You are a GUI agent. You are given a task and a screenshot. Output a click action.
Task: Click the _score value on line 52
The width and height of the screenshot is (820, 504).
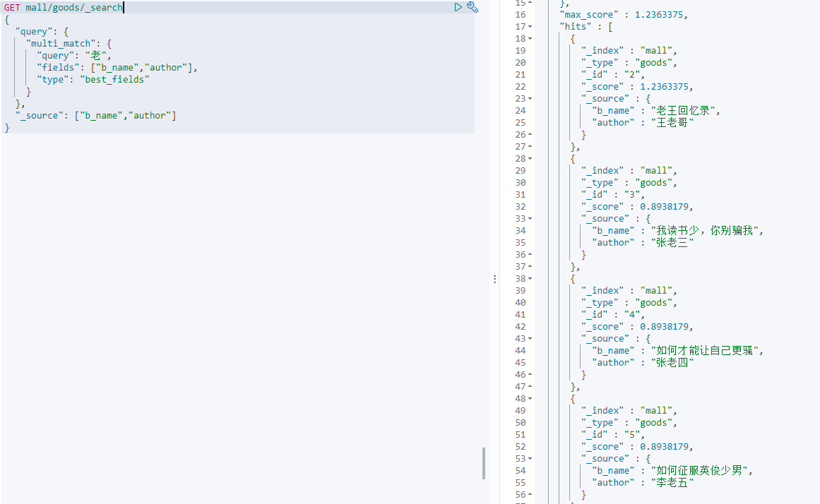(x=664, y=447)
